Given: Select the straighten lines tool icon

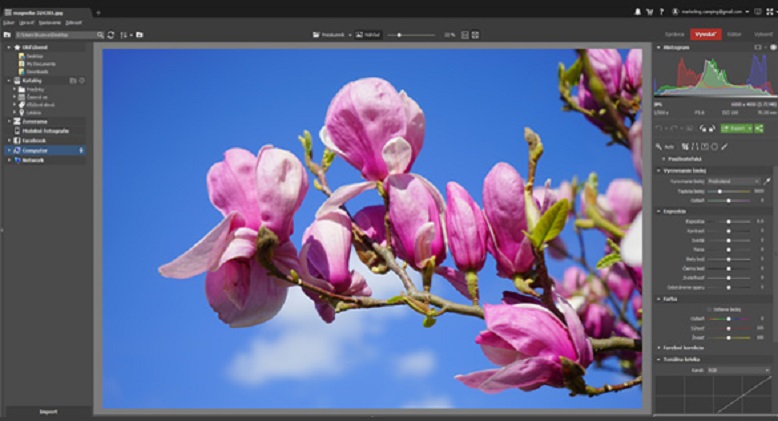Looking at the screenshot, I should [x=695, y=146].
